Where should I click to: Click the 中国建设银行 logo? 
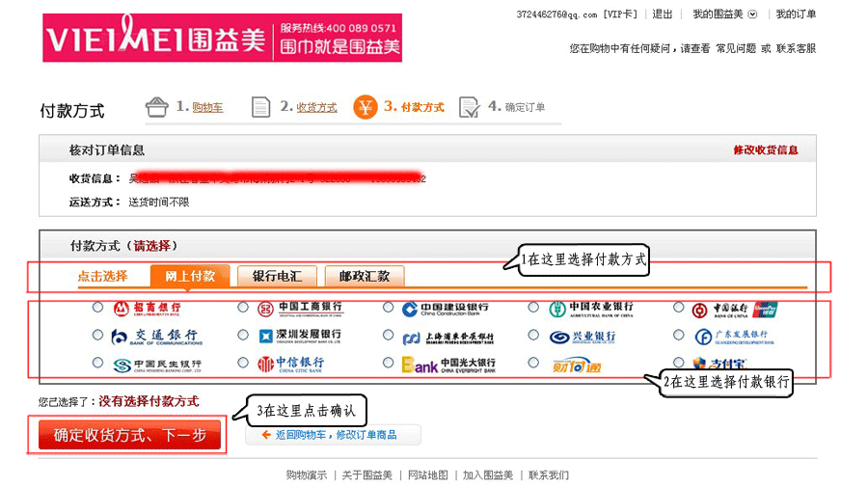445,310
